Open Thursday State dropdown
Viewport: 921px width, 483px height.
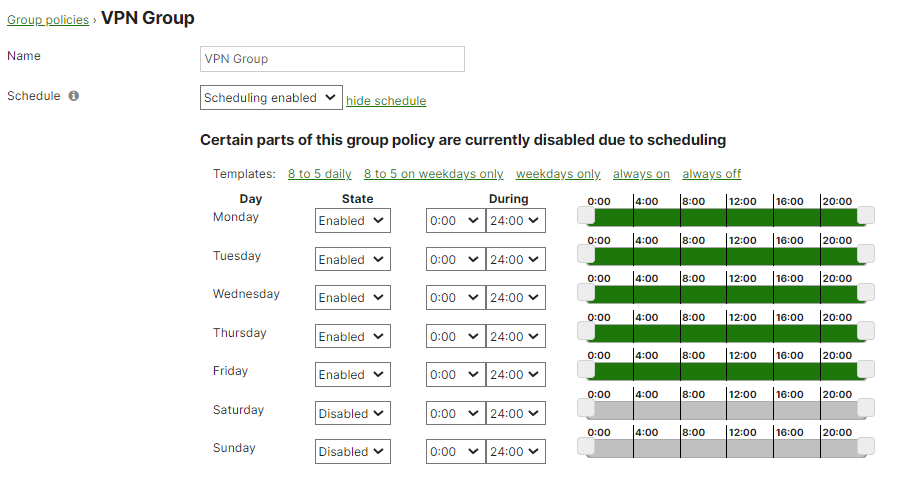click(352, 337)
